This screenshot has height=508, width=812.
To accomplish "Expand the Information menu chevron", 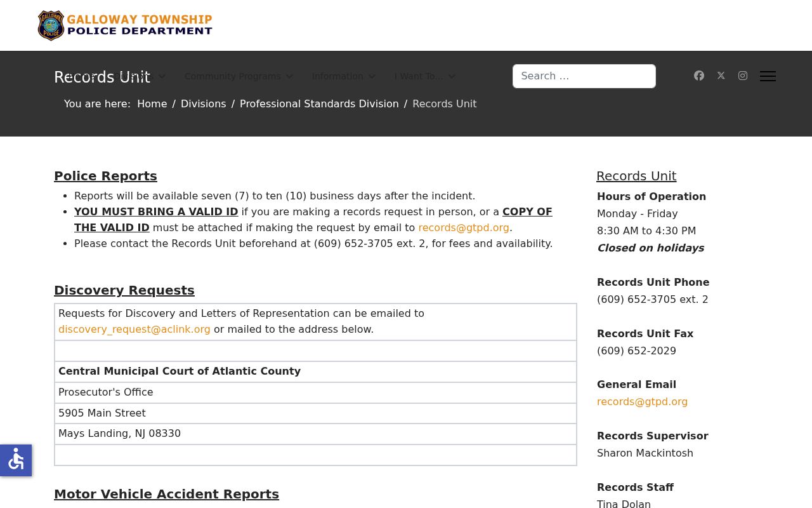I will pyautogui.click(x=372, y=76).
